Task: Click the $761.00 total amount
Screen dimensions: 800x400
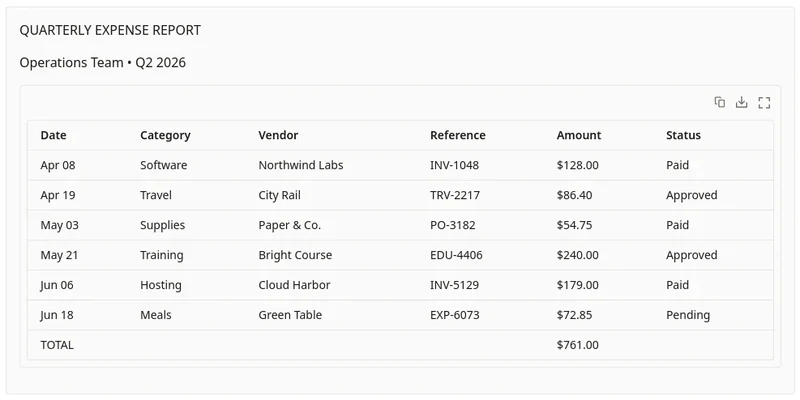Action: click(578, 345)
